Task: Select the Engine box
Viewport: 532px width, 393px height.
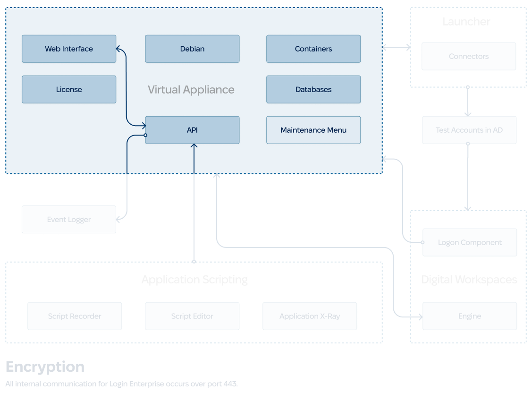Action: (470, 316)
